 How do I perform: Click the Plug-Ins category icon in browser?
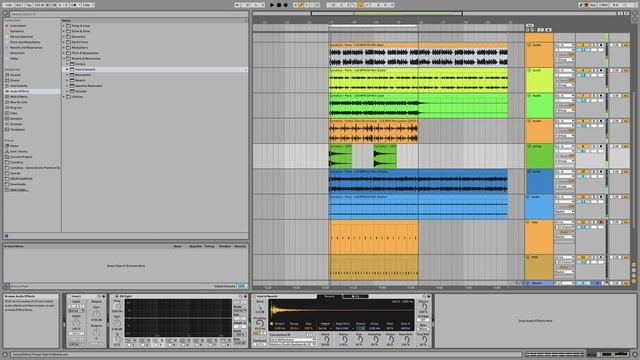coord(7,108)
